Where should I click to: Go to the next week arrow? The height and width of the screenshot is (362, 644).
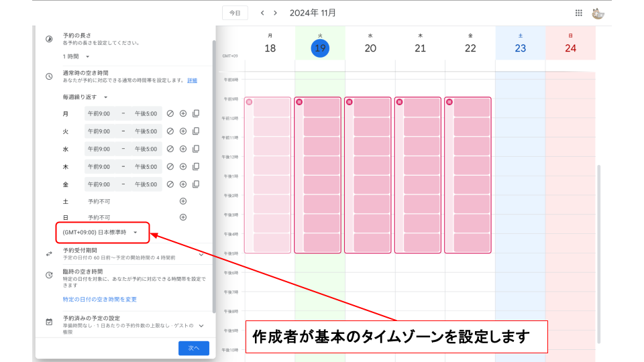pyautogui.click(x=275, y=13)
